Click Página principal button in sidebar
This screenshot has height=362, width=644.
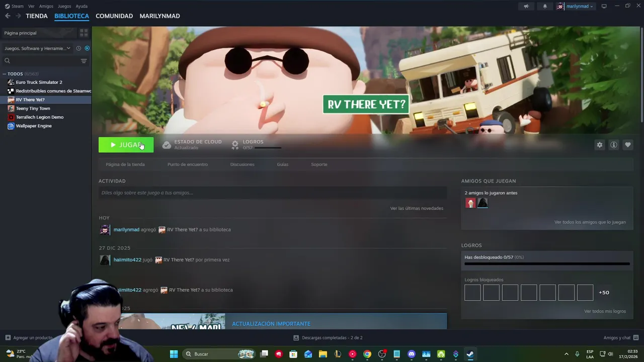39,33
